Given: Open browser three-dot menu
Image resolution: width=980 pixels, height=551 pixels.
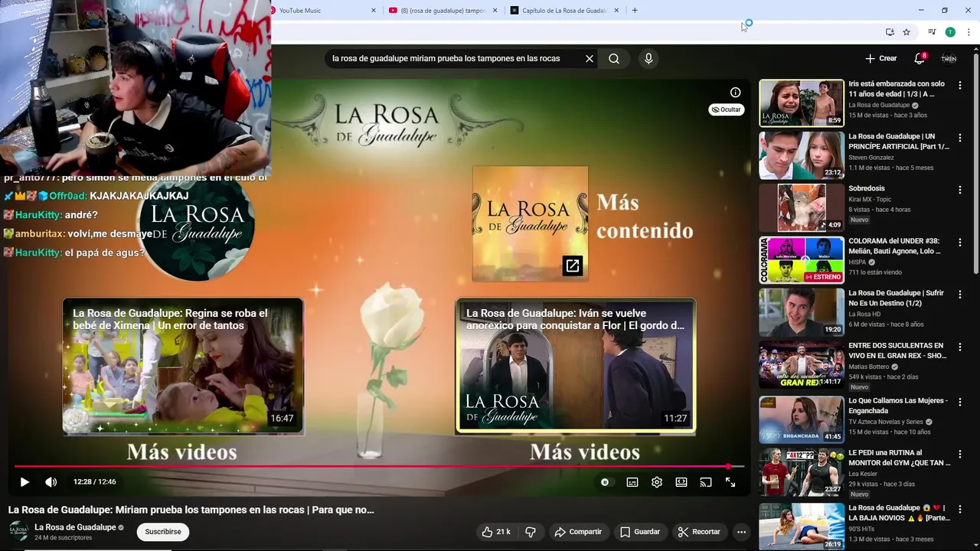Looking at the screenshot, I should (969, 32).
